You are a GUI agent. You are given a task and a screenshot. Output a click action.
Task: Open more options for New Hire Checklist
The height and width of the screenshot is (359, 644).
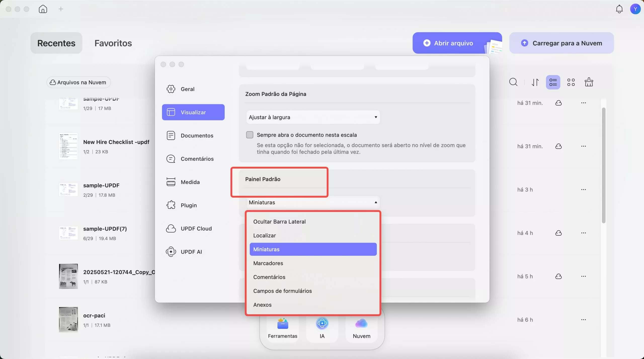tap(584, 146)
